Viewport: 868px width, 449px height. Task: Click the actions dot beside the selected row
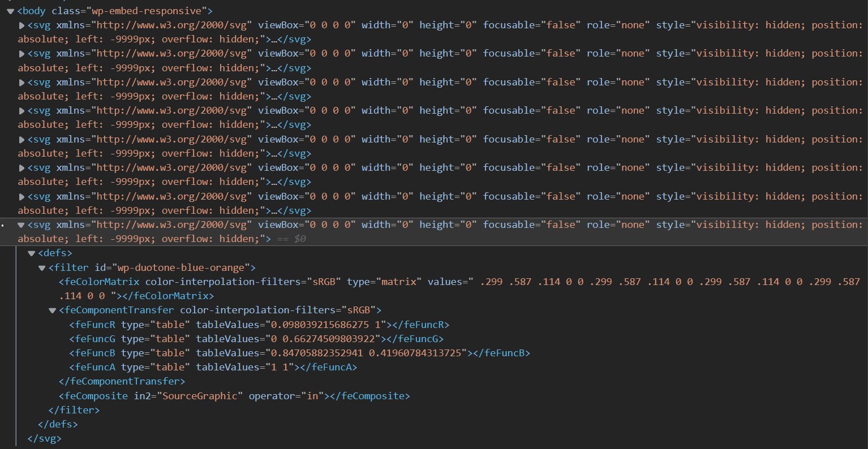pos(3,225)
